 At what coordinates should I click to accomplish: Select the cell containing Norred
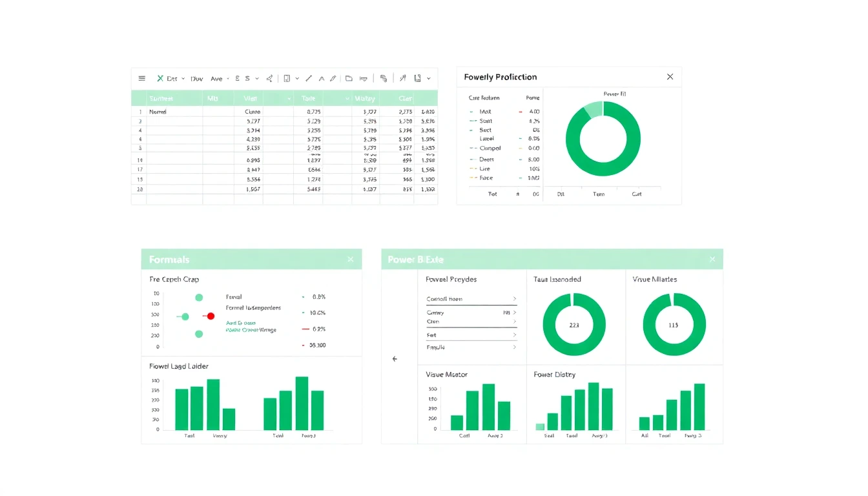pyautogui.click(x=157, y=110)
